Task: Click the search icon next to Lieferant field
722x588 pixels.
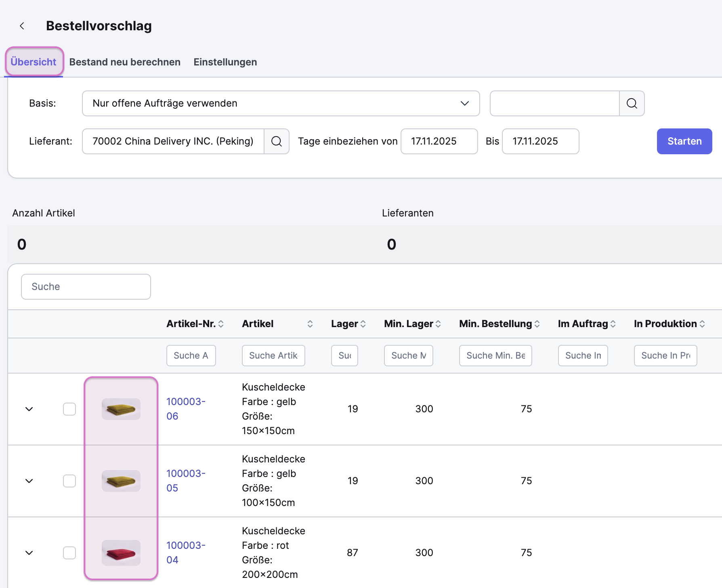Action: 277,141
